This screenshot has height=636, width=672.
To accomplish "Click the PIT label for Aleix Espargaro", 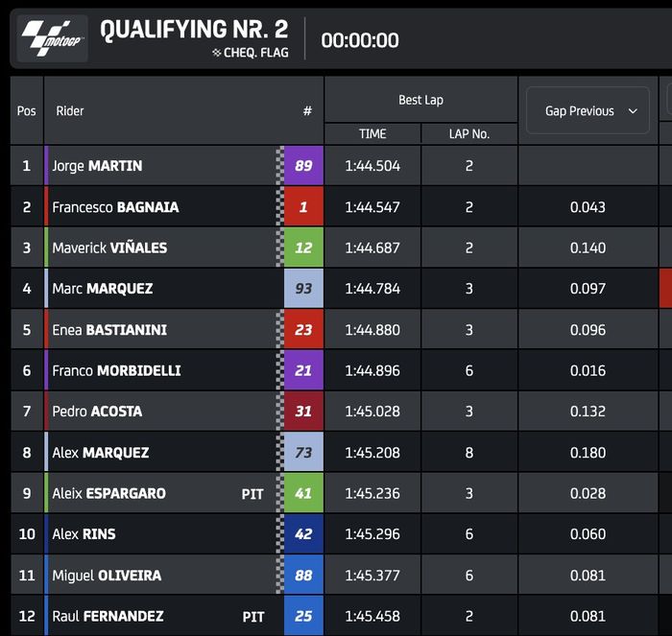I will 252,494.
